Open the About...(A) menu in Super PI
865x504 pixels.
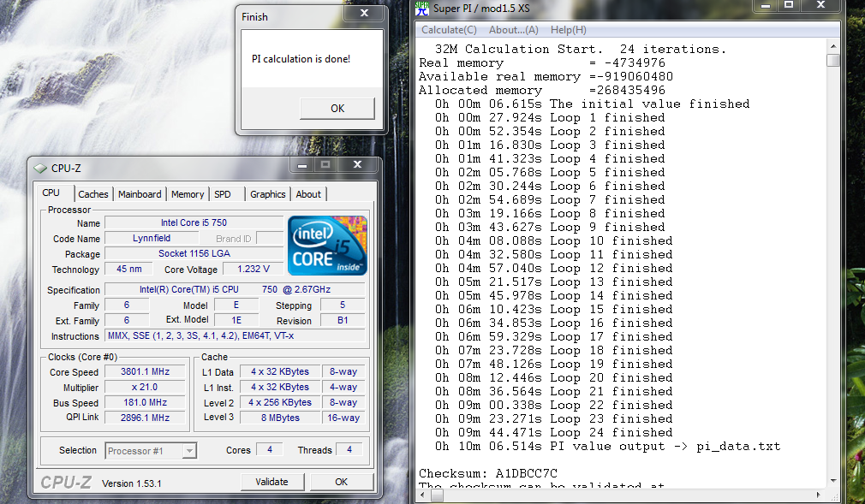click(x=514, y=30)
